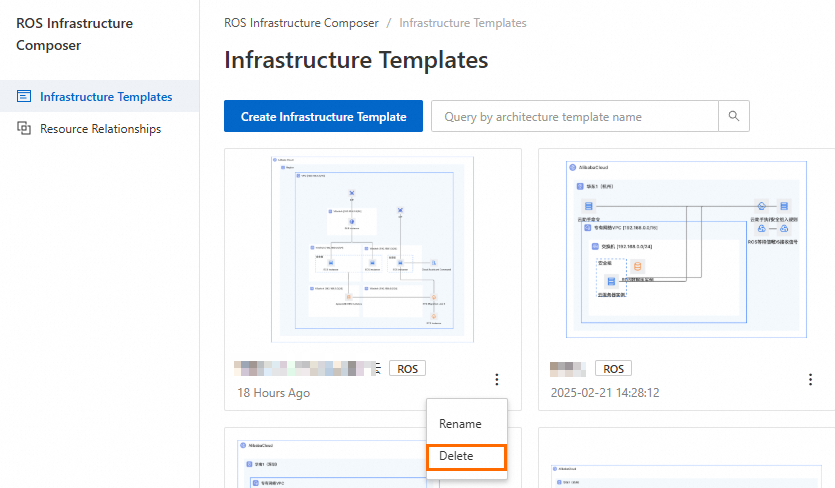Click the magnifier search icon

tap(734, 117)
